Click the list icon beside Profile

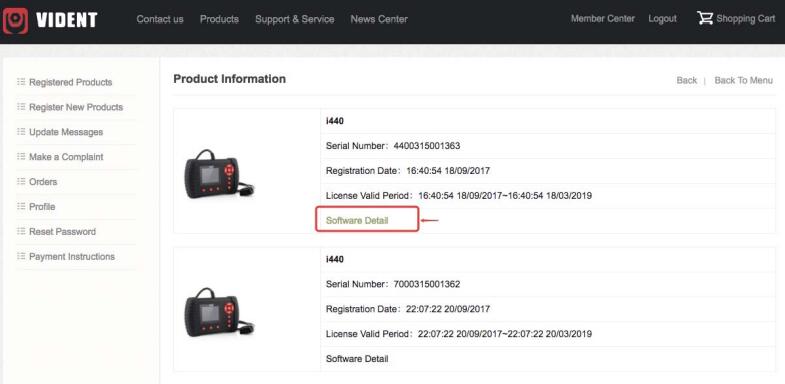click(x=21, y=206)
